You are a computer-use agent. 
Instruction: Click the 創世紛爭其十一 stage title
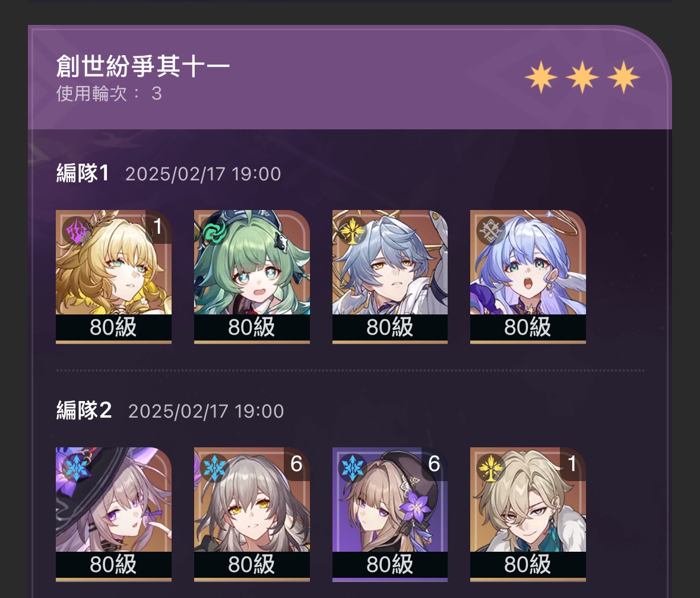[x=143, y=66]
